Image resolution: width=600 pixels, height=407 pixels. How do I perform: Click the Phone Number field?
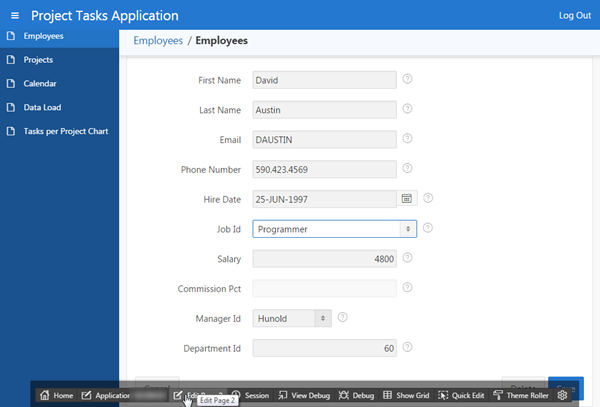pos(324,169)
